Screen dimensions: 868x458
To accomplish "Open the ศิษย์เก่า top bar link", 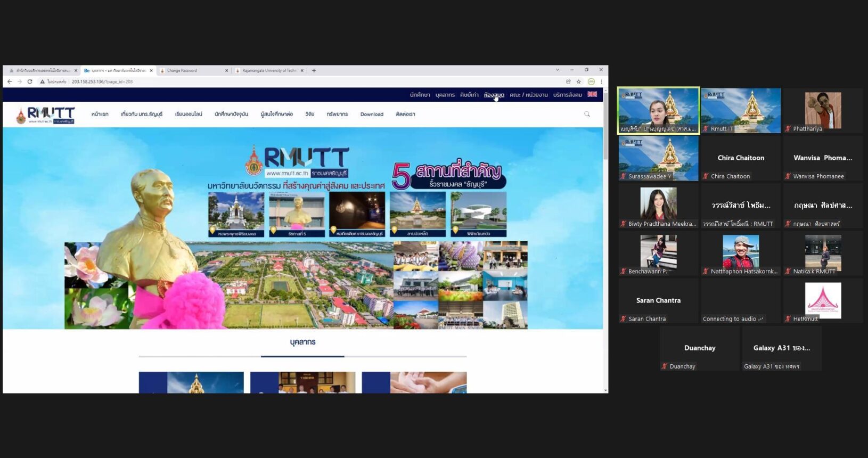I will [x=469, y=95].
